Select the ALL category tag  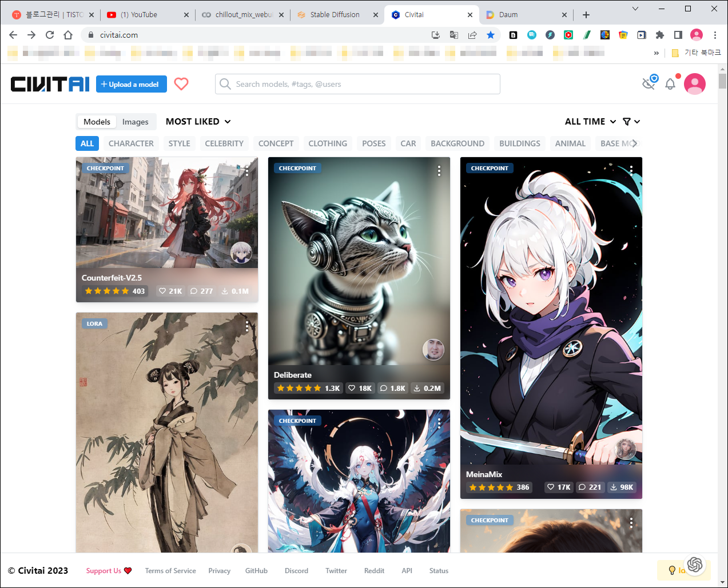[87, 143]
